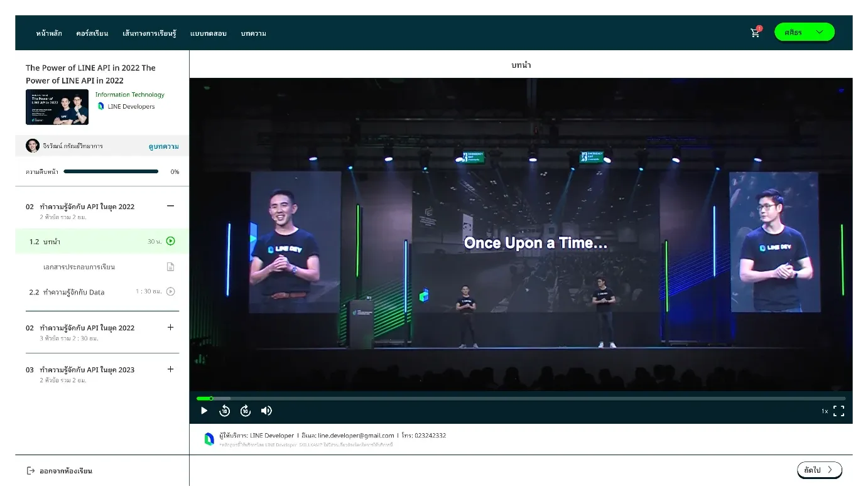This screenshot has width=868, height=501.
Task: Enter fullscreen video mode
Action: click(x=838, y=411)
